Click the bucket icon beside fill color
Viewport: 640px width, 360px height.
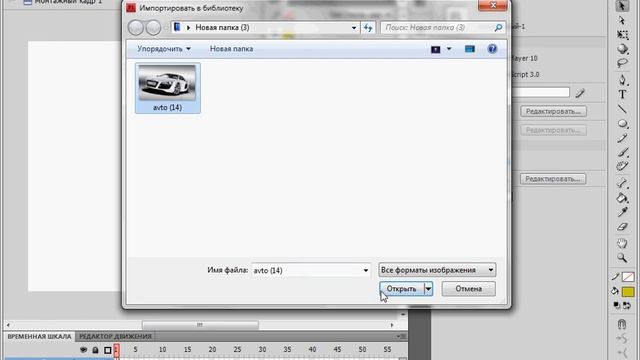(x=616, y=291)
